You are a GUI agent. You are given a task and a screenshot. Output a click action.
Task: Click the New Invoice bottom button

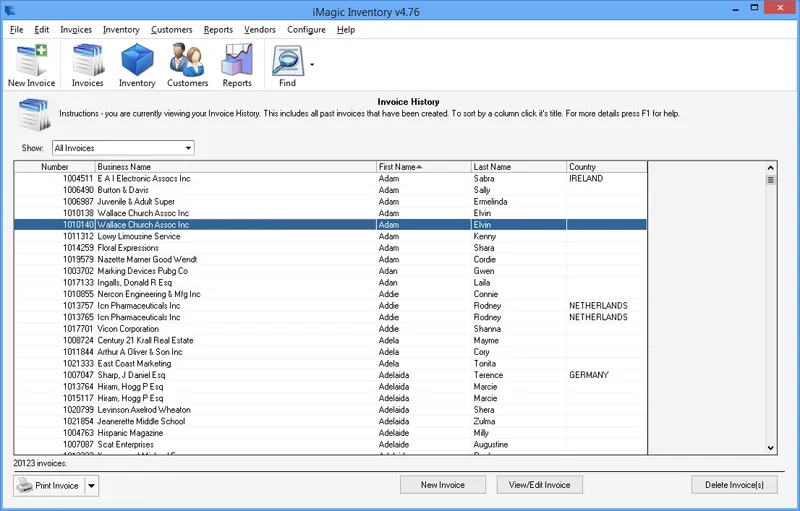(443, 485)
